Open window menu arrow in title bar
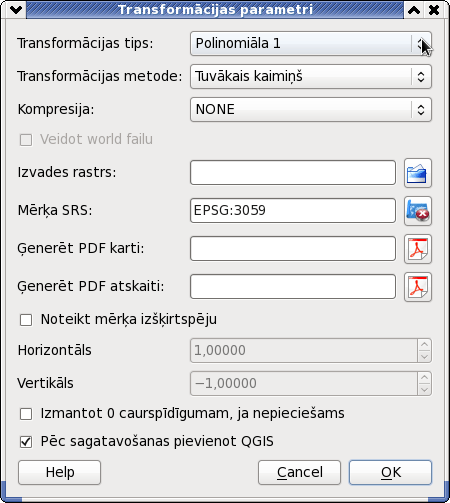Image resolution: width=450 pixels, height=503 pixels. pyautogui.click(x=16, y=10)
